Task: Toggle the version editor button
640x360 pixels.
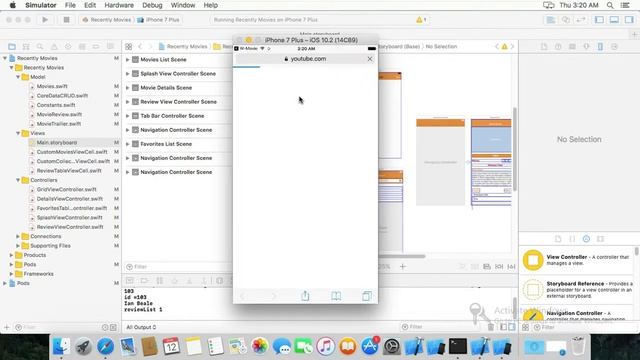Action: tap(580, 20)
